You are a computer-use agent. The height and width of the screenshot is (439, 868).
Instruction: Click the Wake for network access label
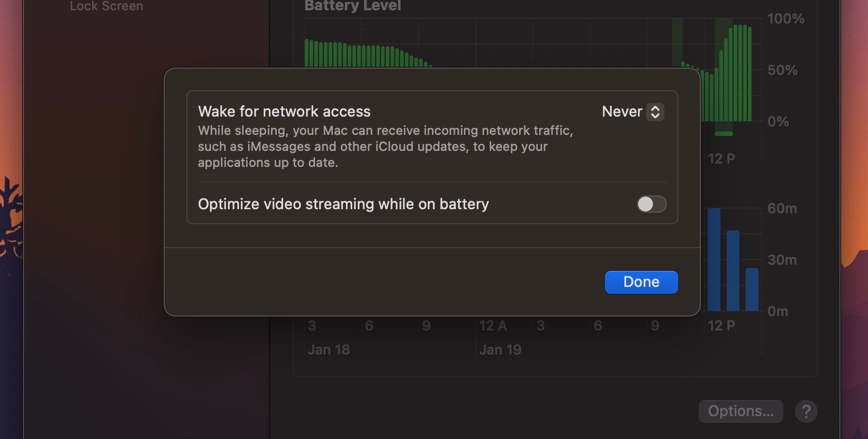(284, 111)
